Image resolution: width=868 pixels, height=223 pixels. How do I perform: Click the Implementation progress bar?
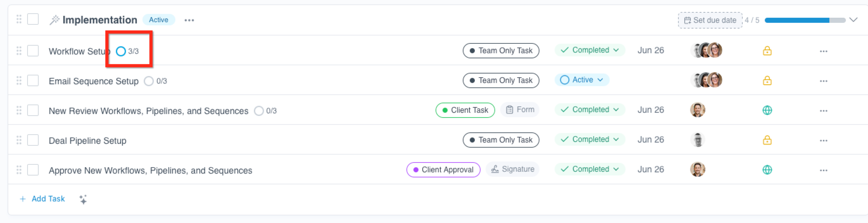point(805,20)
